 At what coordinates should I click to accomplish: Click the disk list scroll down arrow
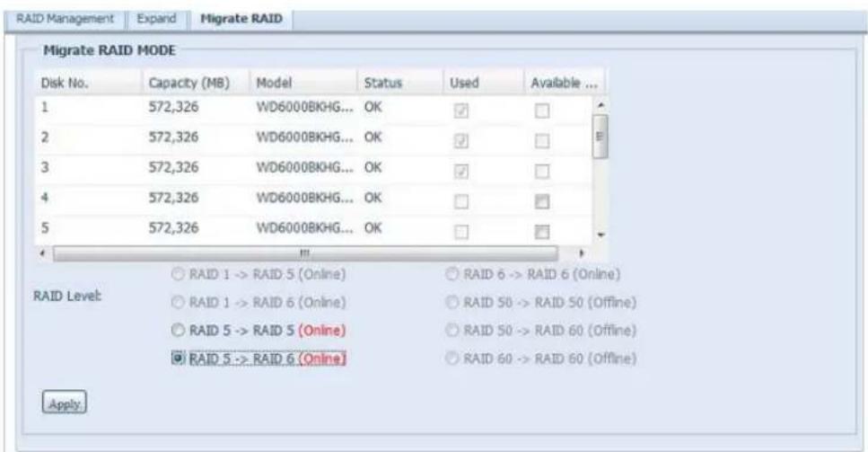point(601,235)
